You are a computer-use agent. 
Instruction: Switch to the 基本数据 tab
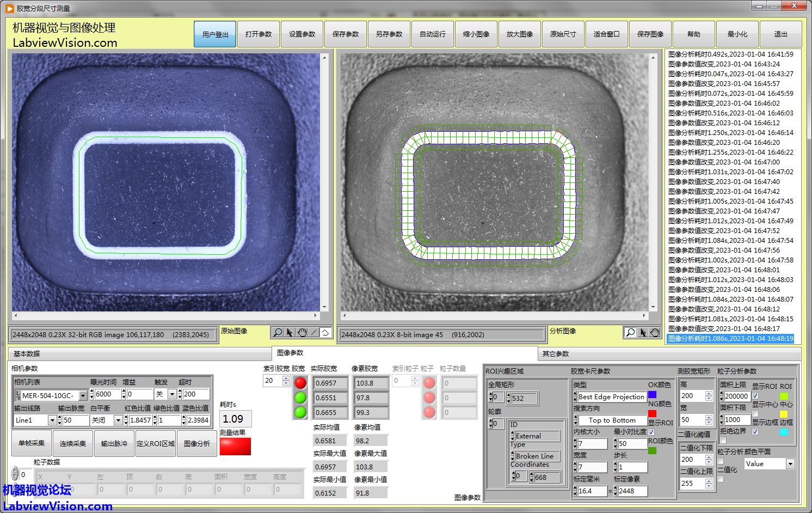[27, 354]
